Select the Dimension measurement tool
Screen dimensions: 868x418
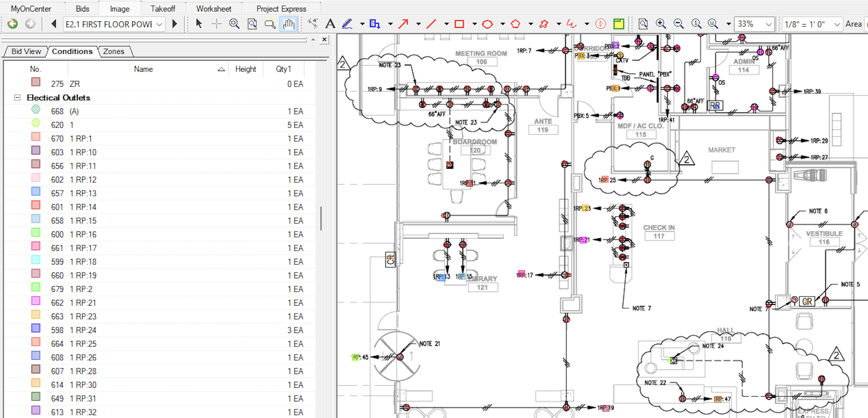313,23
